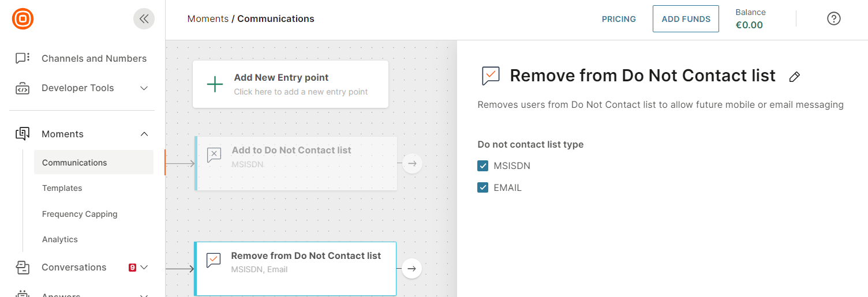Collapse the sidebar with double-chevron button
Viewport: 868px width, 297px height.
tap(144, 18)
